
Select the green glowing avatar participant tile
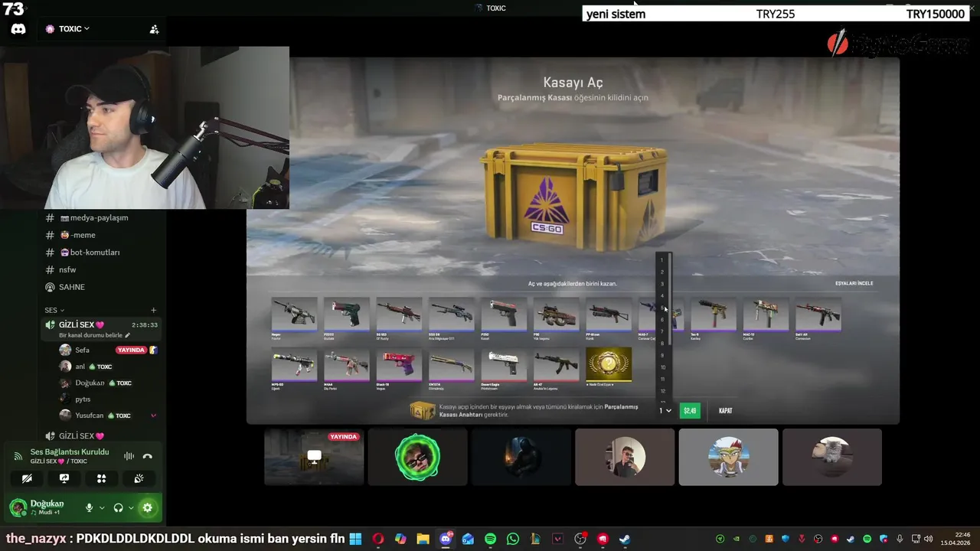point(417,457)
